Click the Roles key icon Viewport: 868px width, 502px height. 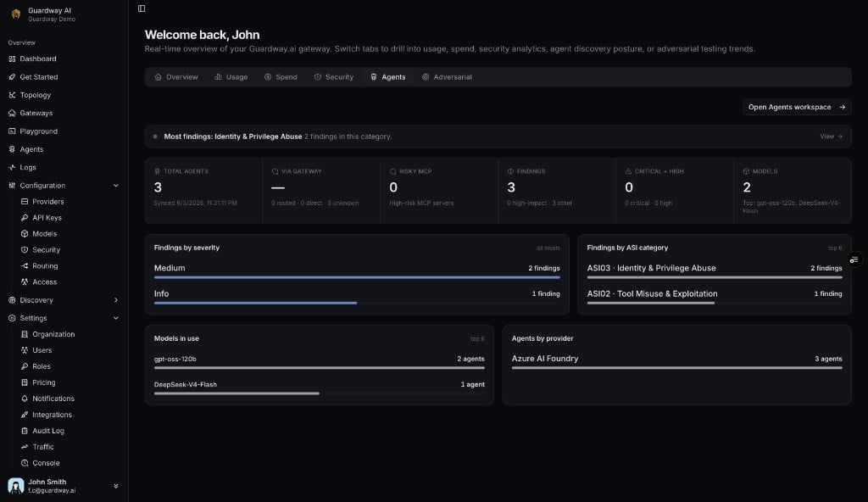25,366
